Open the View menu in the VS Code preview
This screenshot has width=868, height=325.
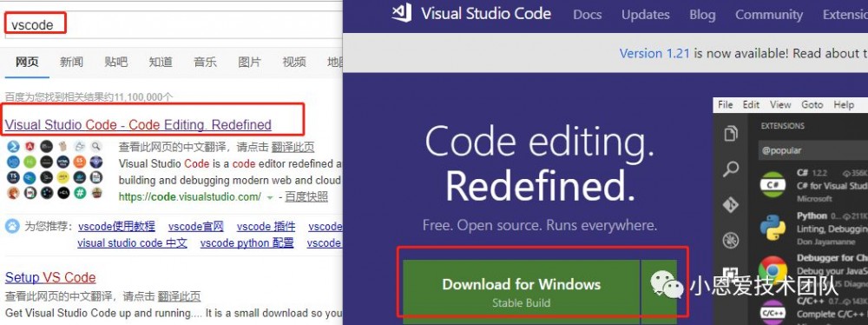click(x=780, y=104)
